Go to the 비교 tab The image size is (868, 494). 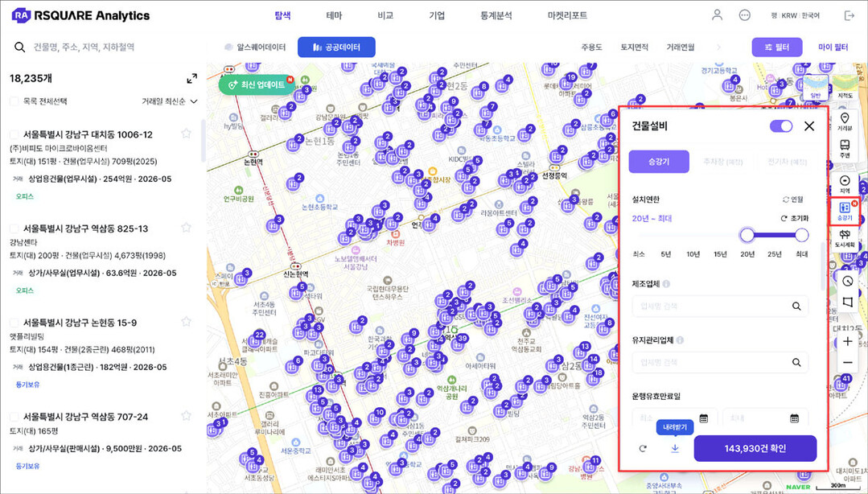[x=385, y=15]
